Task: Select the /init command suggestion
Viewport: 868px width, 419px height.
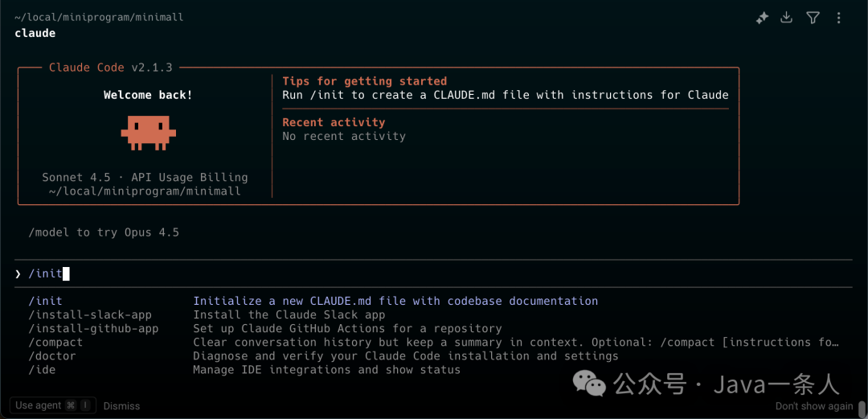Action: (45, 301)
